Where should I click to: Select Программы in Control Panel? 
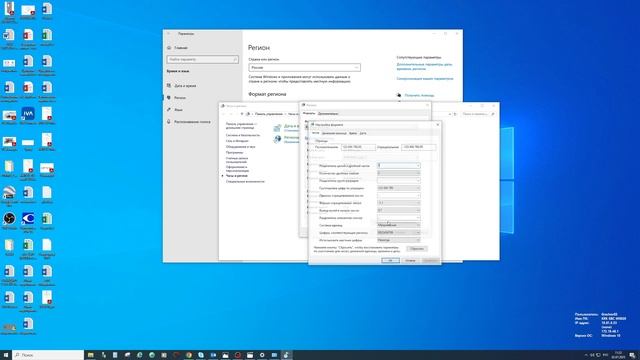(234, 152)
